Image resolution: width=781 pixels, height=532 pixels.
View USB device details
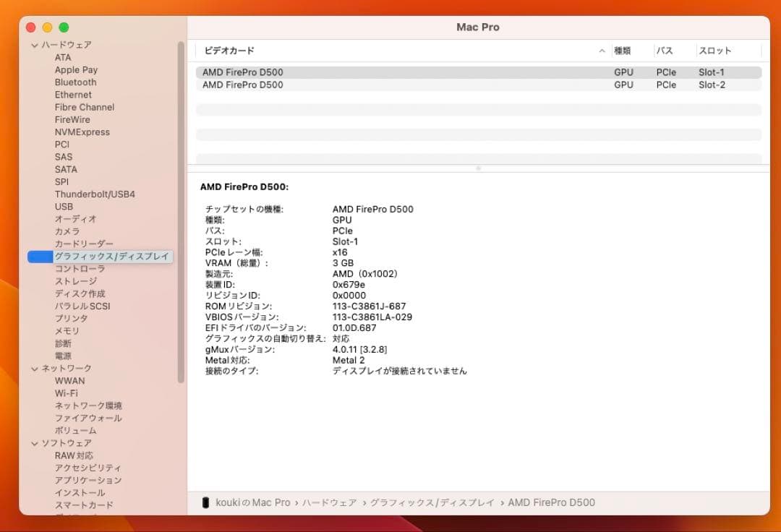pyautogui.click(x=65, y=206)
